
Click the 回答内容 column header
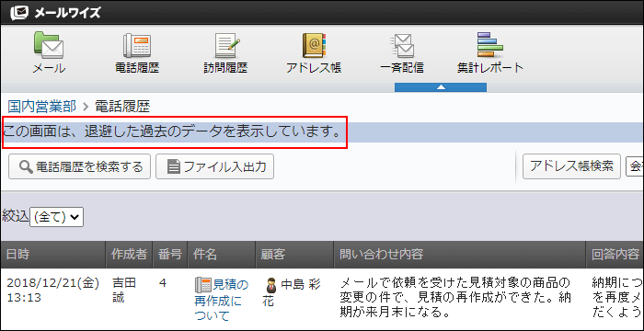pos(615,255)
